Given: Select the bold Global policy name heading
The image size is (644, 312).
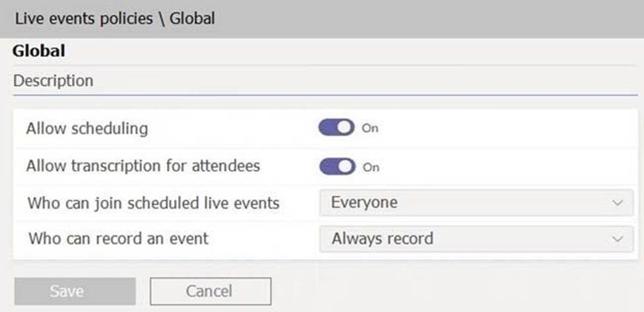Looking at the screenshot, I should pyautogui.click(x=39, y=51).
